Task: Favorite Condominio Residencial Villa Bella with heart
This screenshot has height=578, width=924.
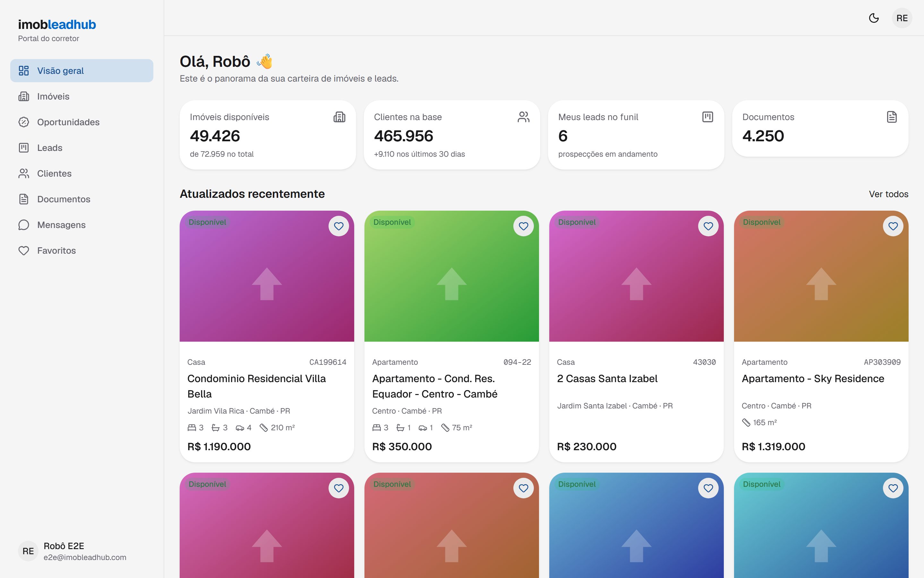Action: (339, 226)
